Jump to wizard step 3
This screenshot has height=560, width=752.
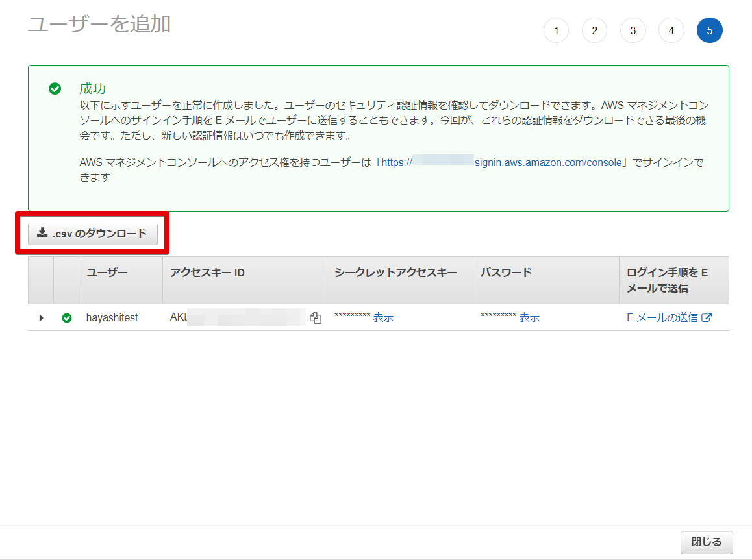pyautogui.click(x=633, y=30)
